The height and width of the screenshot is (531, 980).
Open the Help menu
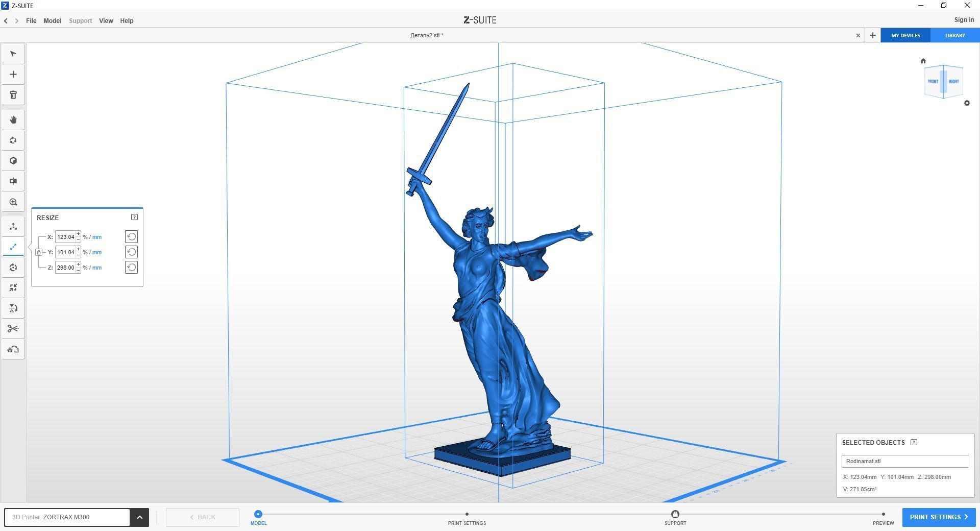pyautogui.click(x=127, y=21)
